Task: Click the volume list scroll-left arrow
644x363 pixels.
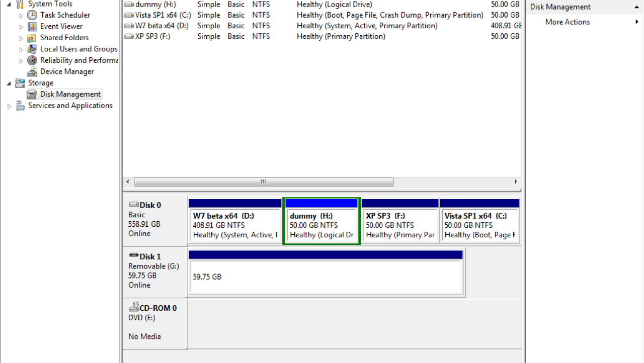Action: [128, 182]
